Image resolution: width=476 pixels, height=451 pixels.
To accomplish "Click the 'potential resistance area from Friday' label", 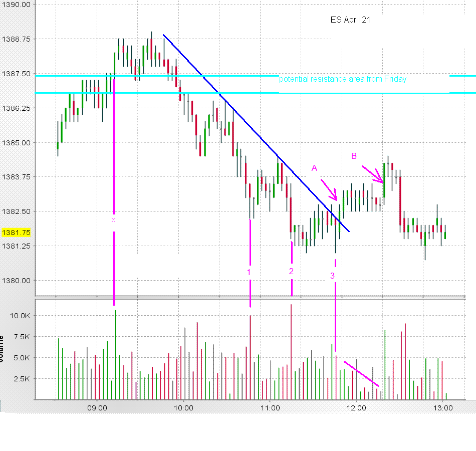I will pyautogui.click(x=343, y=79).
